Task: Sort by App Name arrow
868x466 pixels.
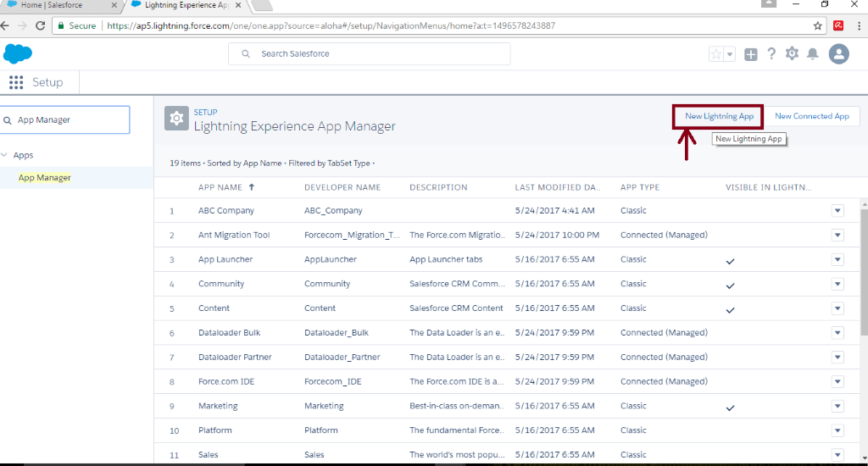Action: (x=251, y=187)
